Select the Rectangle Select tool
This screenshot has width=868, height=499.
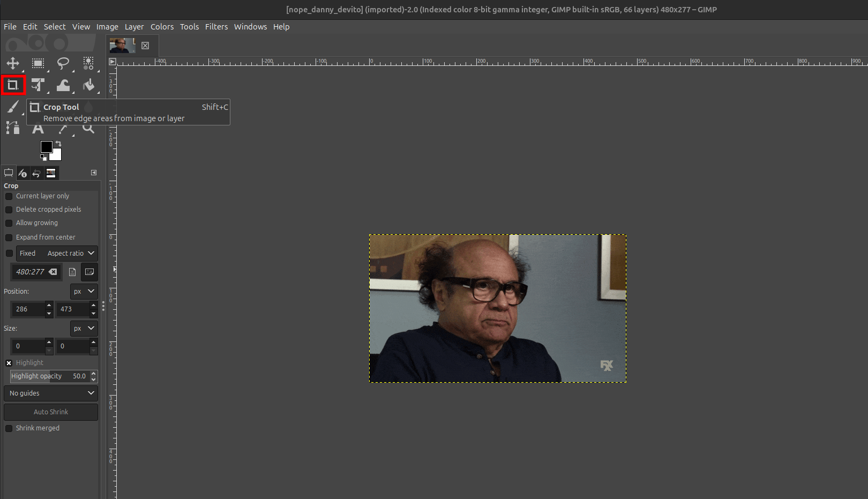click(x=38, y=63)
